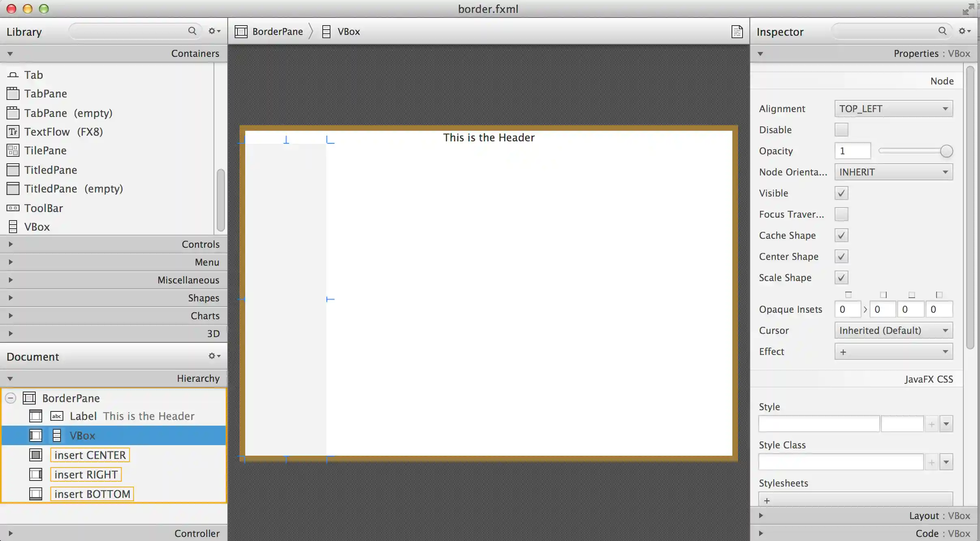Click the TextFlow (FX8) container icon
The height and width of the screenshot is (541, 980).
[13, 132]
